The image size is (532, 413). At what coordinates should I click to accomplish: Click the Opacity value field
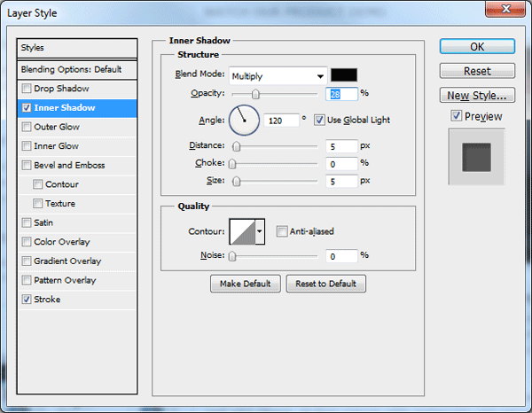point(341,94)
